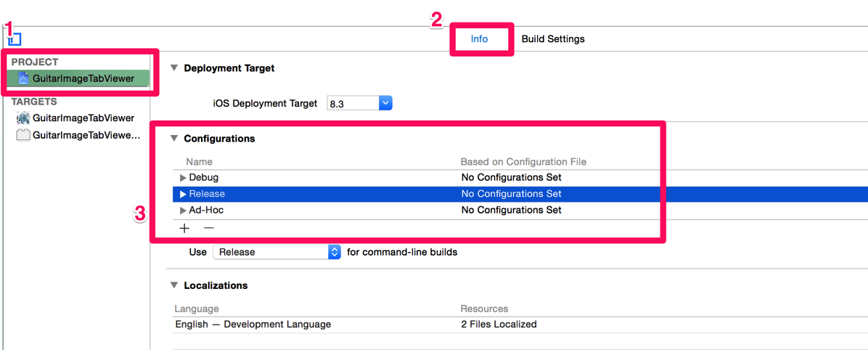Click the GuitarImageTabViewer project file icon
868x350 pixels.
tap(24, 78)
